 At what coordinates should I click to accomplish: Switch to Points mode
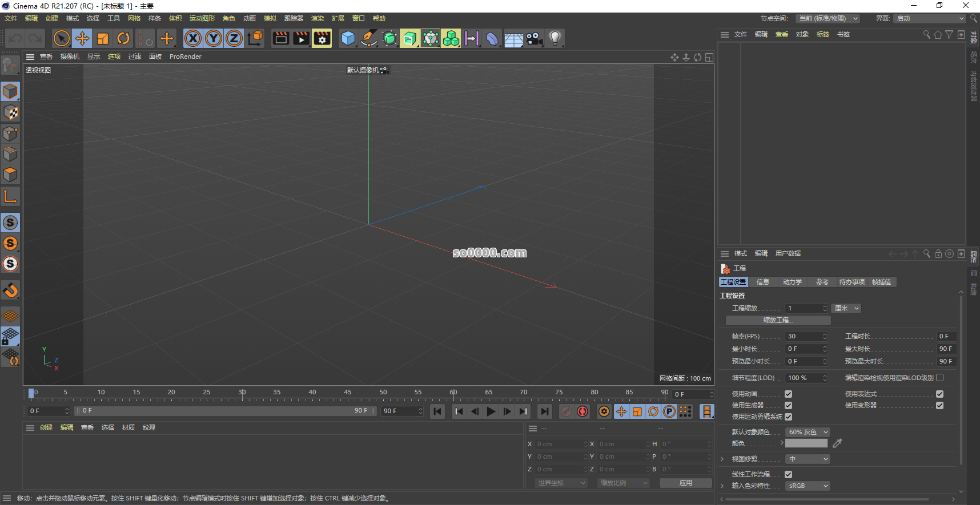coord(10,134)
